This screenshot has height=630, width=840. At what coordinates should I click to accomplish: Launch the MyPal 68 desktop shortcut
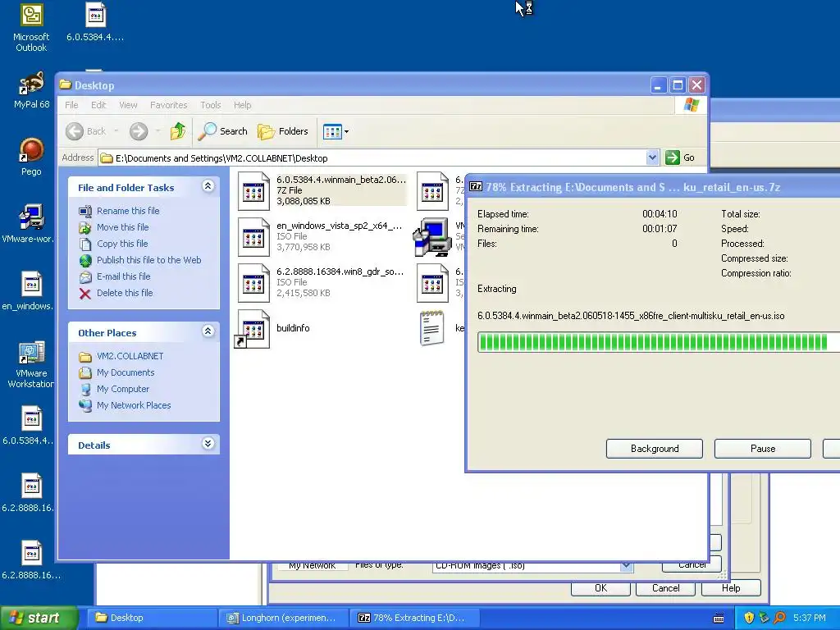pos(31,90)
